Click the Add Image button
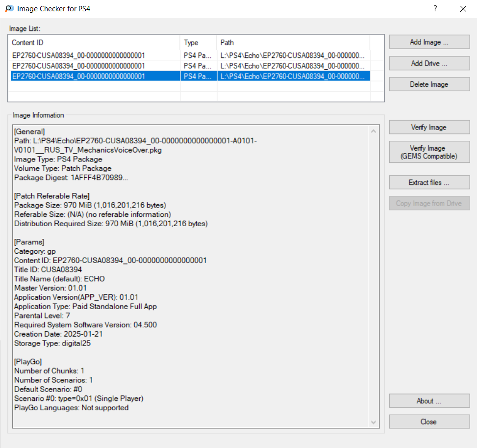Viewport: 477px width, 448px height. (x=429, y=42)
